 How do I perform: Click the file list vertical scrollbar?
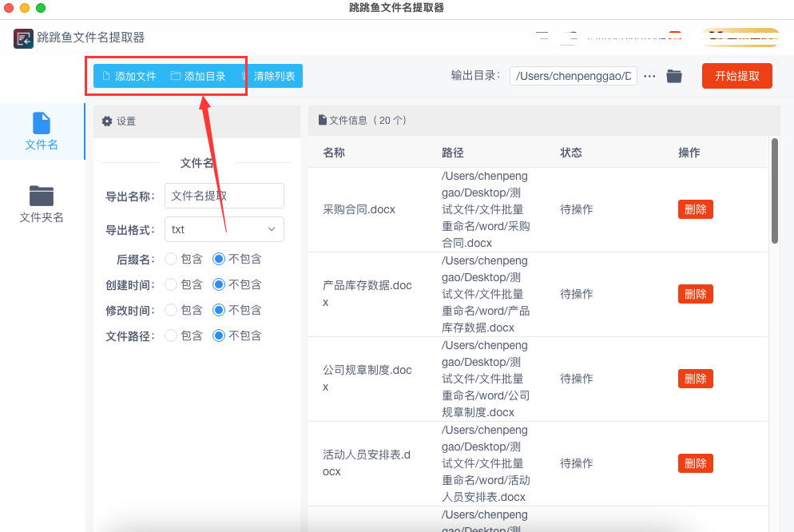774,192
